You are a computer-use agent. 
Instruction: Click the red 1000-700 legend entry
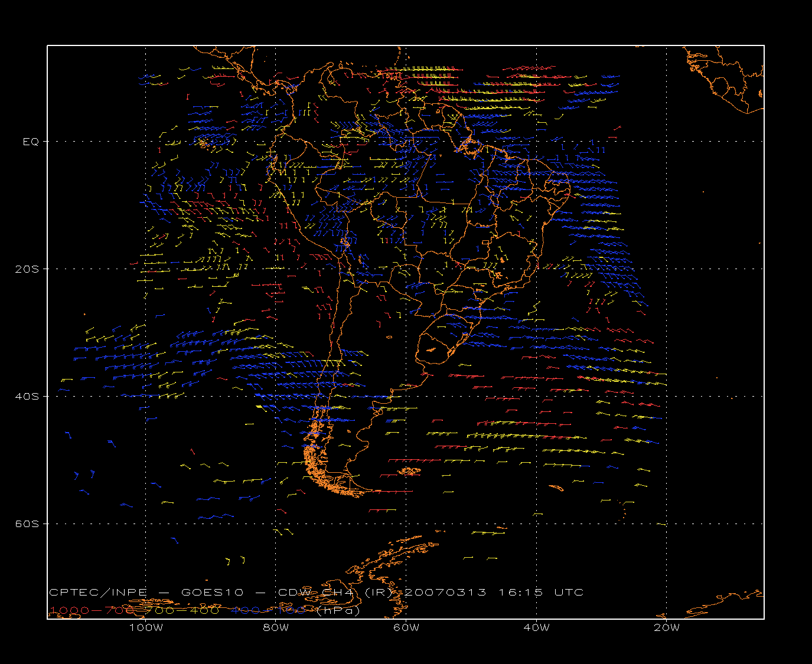click(91, 610)
